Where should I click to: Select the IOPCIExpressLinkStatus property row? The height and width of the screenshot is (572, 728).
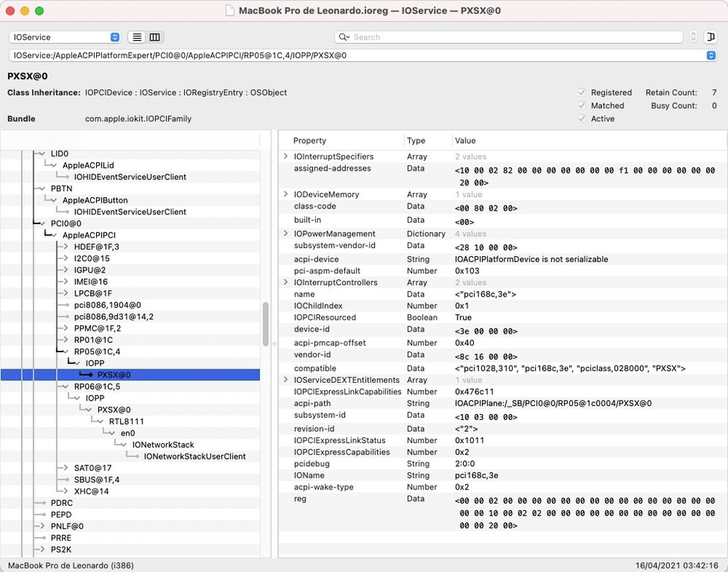pyautogui.click(x=502, y=440)
